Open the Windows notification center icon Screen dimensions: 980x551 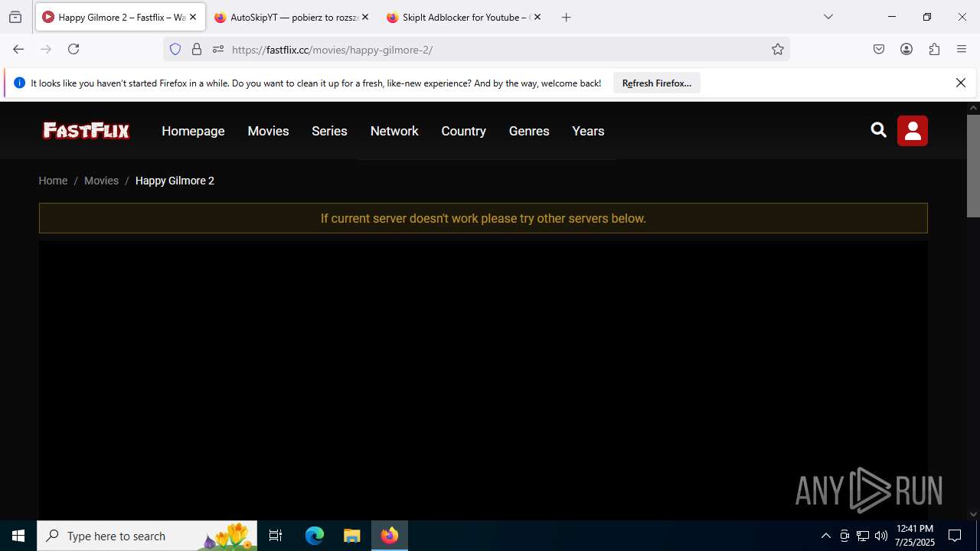[955, 536]
